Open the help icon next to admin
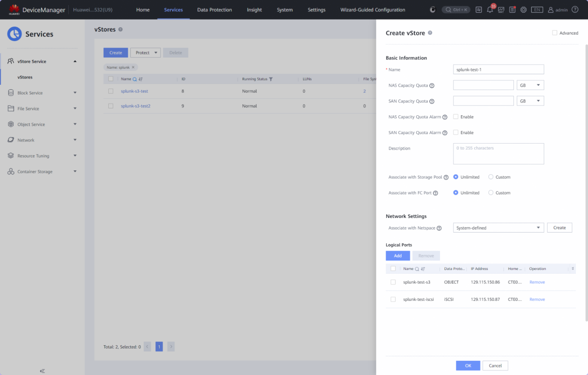This screenshot has width=588, height=375. pyautogui.click(x=575, y=10)
